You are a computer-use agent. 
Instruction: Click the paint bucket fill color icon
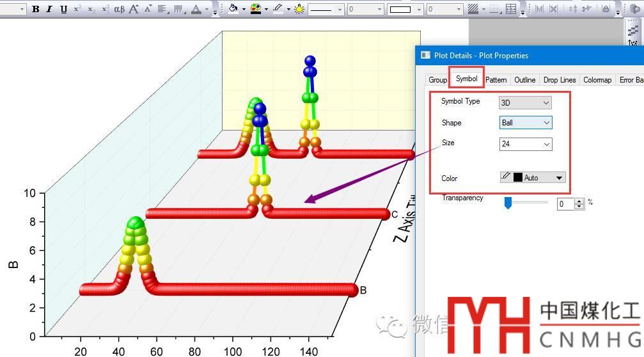(x=233, y=10)
